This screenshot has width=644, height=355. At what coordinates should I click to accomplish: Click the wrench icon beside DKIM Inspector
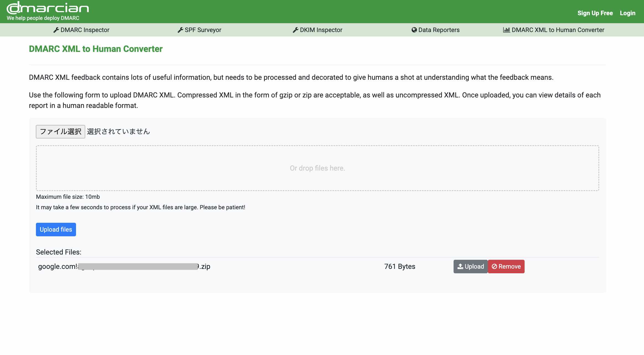[295, 30]
